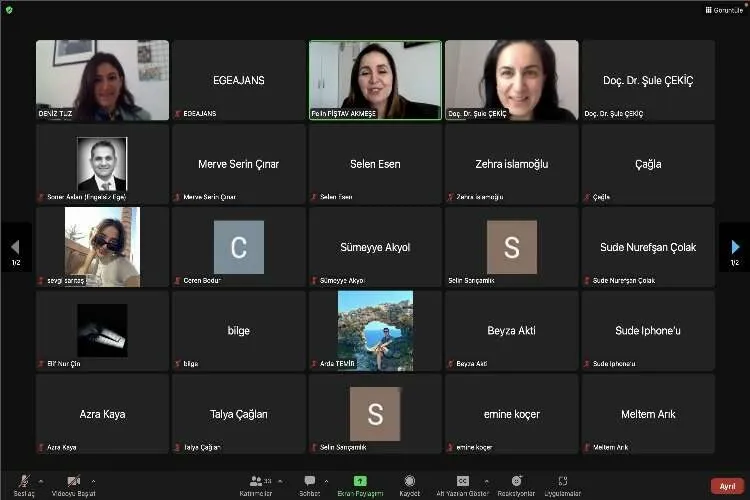Open the Sohbet chat panel

310,484
